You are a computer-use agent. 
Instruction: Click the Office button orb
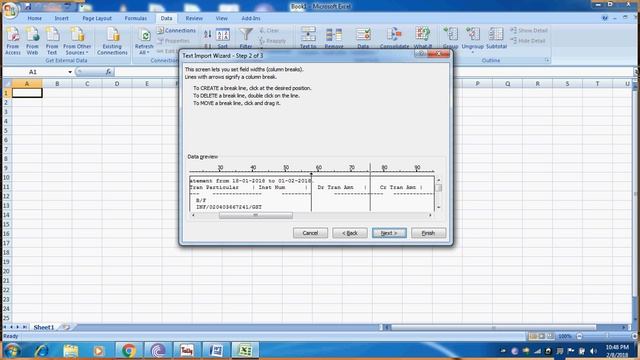tap(11, 10)
